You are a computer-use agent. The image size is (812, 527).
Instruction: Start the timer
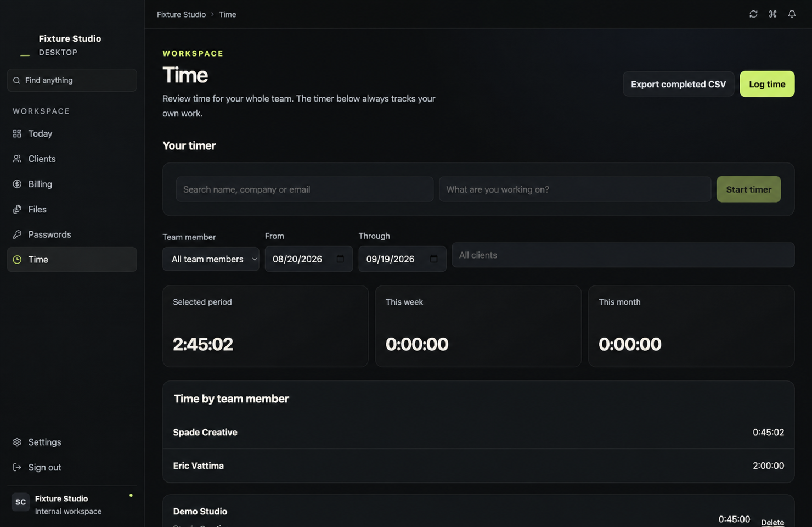(x=748, y=189)
